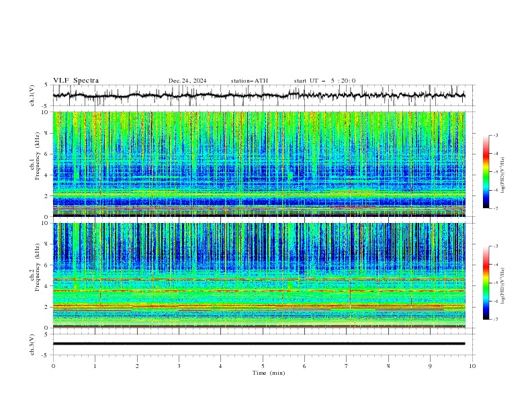Click the ch.3 flat waveform trace
The width and height of the screenshot is (532, 411).
(259, 344)
